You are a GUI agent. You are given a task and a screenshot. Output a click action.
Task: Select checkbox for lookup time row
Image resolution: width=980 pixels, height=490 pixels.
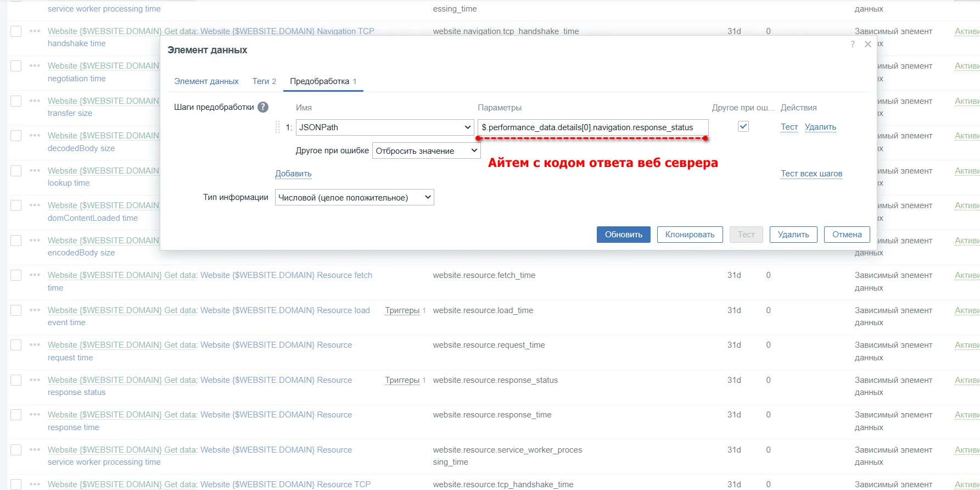pyautogui.click(x=16, y=171)
